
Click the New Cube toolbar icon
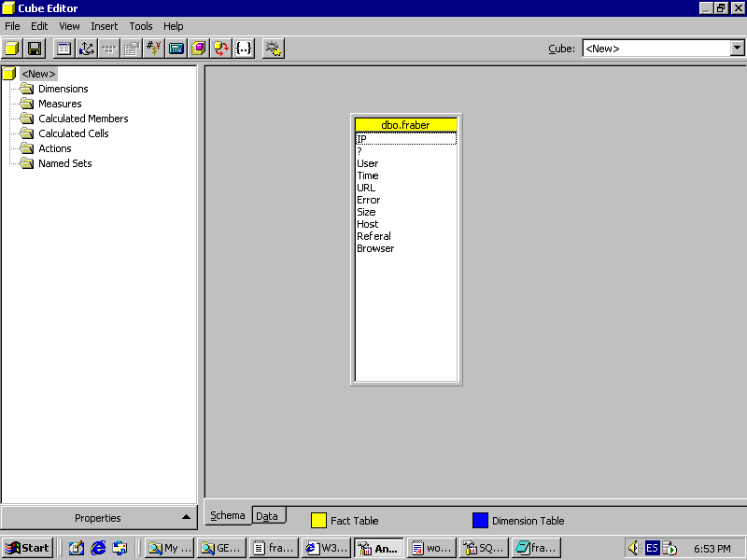pyautogui.click(x=12, y=48)
